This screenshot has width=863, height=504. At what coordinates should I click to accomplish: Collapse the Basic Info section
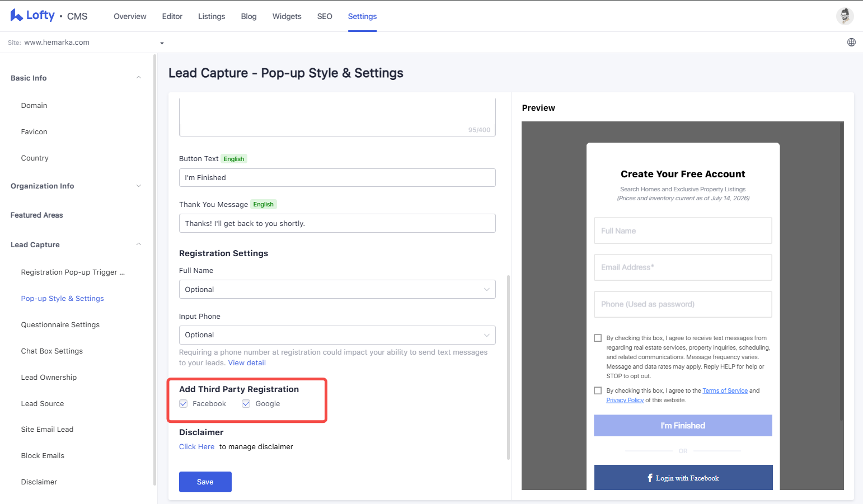pos(139,78)
